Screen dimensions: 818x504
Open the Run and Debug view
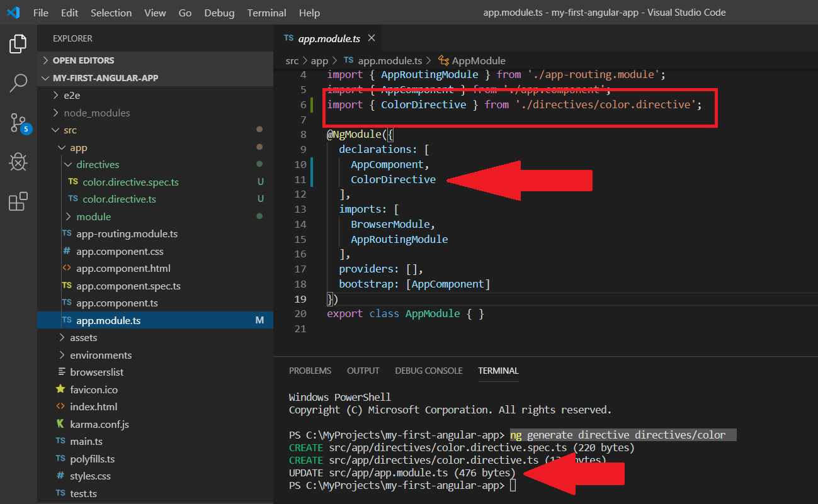point(17,162)
